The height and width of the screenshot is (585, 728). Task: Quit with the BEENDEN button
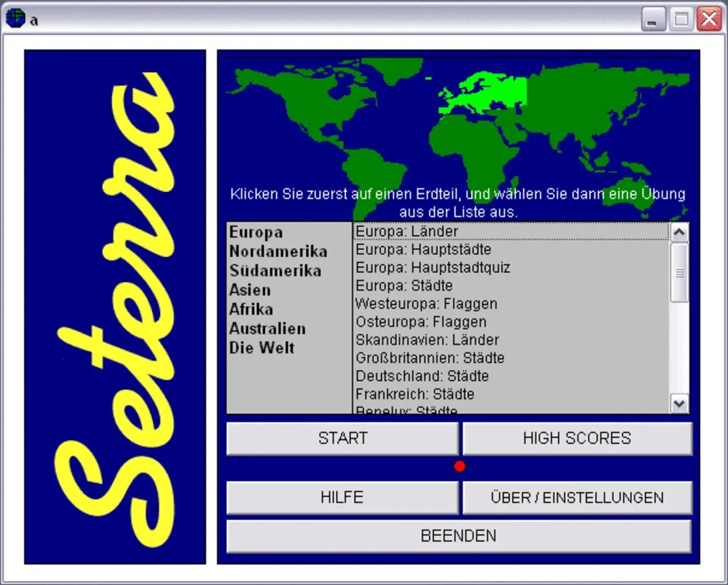459,536
